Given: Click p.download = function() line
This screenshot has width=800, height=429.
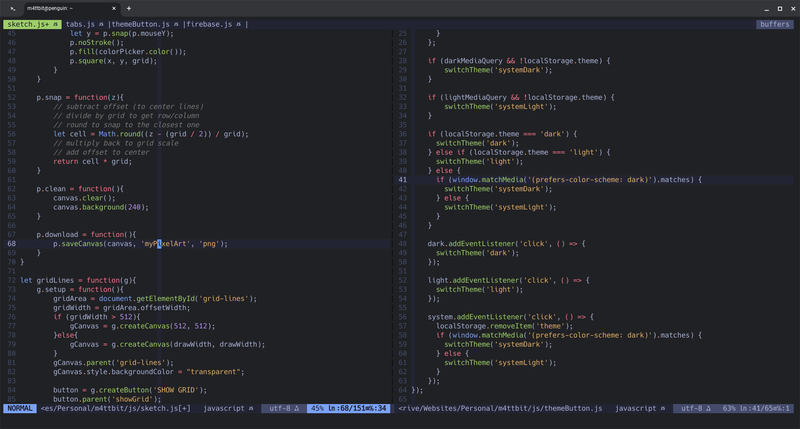Looking at the screenshot, I should (x=86, y=235).
